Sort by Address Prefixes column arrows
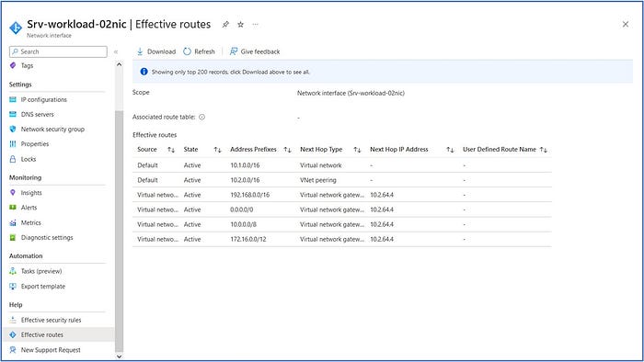This screenshot has height=362, width=644. (287, 150)
